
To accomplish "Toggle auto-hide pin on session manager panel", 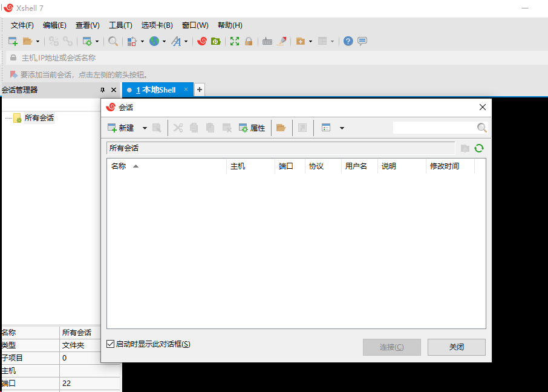I will pyautogui.click(x=102, y=90).
